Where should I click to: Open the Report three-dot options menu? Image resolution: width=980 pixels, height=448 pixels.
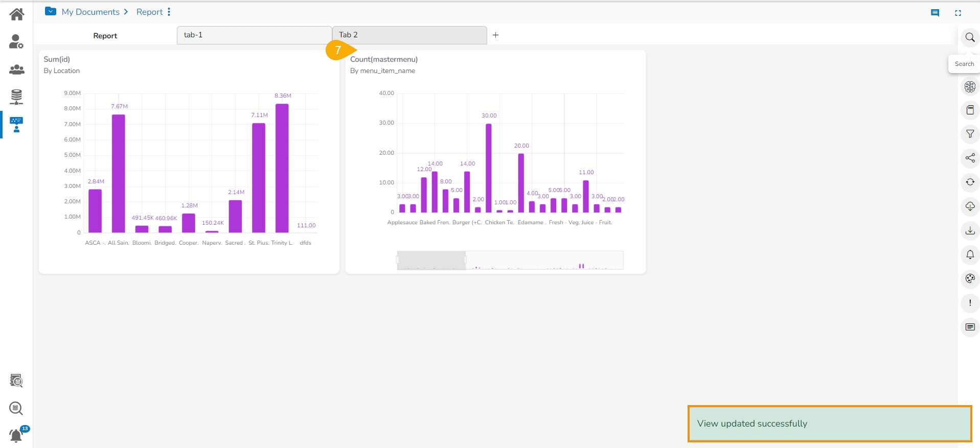[x=169, y=12]
